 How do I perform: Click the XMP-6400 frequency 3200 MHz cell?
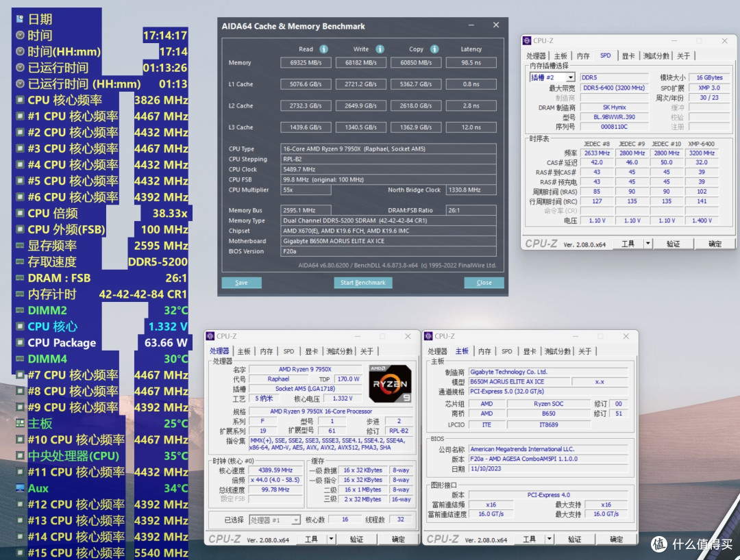[702, 153]
